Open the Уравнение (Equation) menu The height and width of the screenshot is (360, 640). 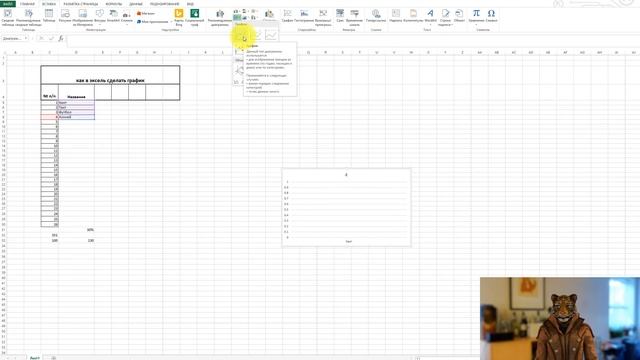[x=476, y=17]
